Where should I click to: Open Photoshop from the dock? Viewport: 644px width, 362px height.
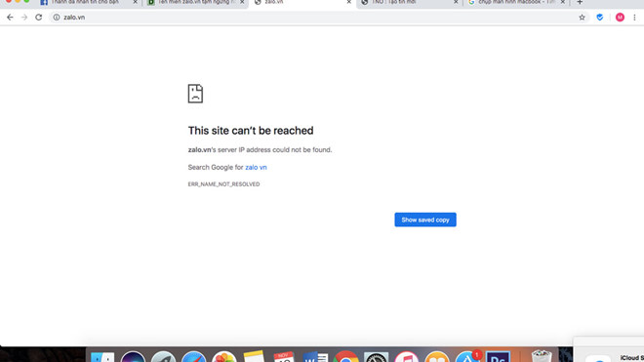[x=498, y=357]
